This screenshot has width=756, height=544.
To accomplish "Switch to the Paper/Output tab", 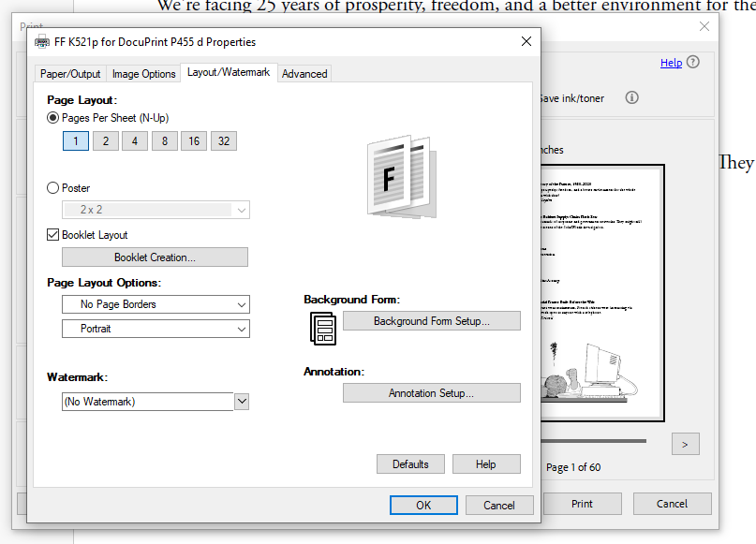I will click(70, 74).
